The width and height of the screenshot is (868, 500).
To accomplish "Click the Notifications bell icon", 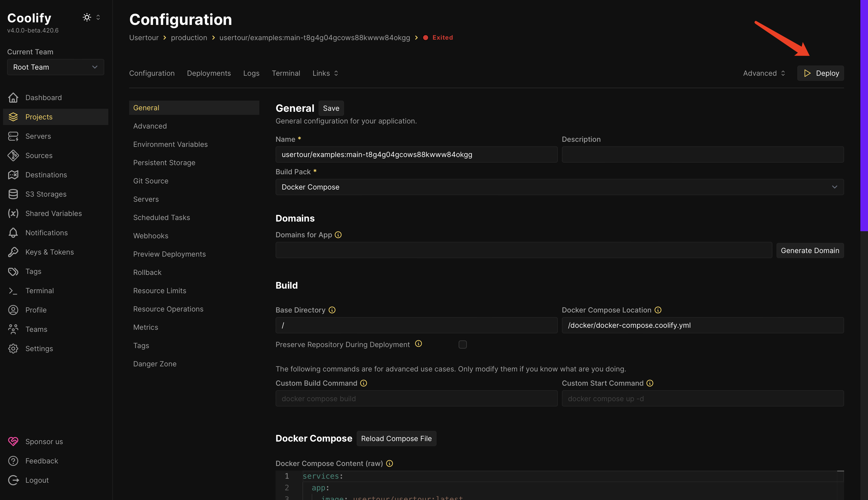I will pos(13,233).
